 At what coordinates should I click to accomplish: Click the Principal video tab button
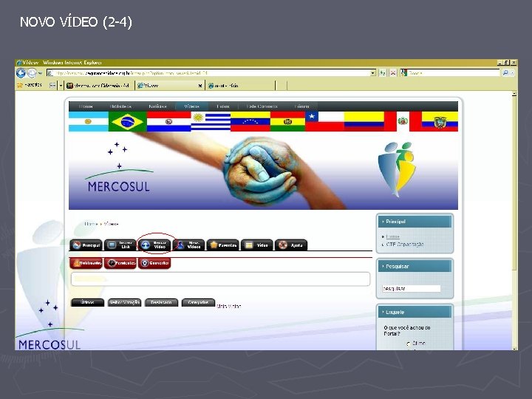(86, 245)
